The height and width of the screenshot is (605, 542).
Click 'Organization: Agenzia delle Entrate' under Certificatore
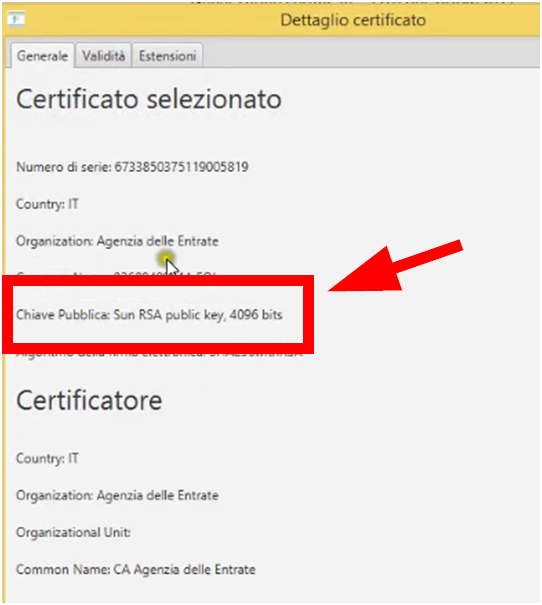[117, 495]
